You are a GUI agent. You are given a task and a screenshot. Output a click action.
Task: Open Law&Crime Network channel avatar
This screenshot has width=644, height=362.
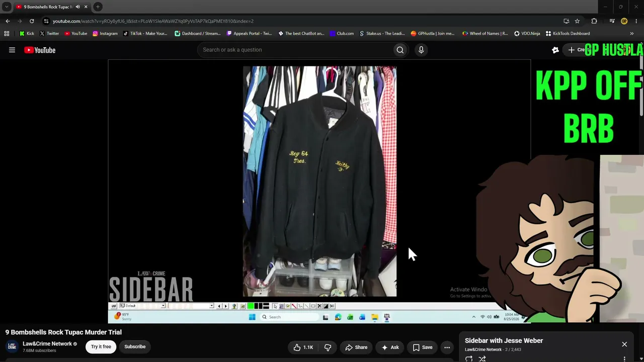12,346
